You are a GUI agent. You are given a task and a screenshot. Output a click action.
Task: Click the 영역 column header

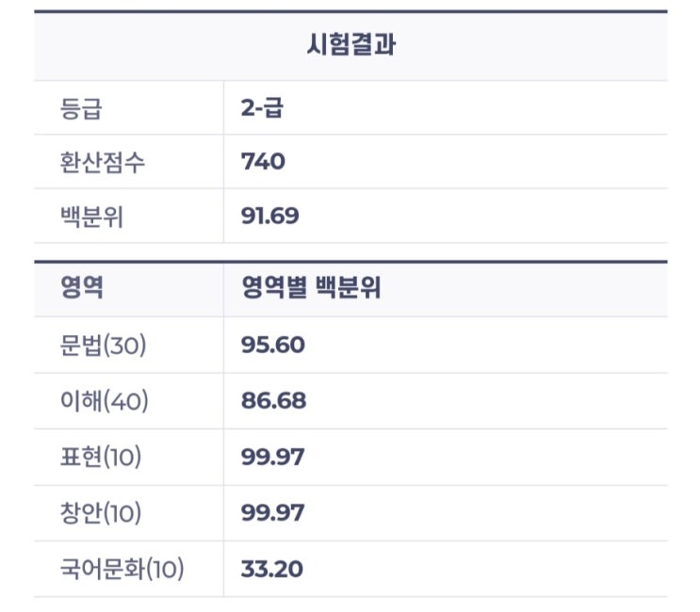pyautogui.click(x=80, y=289)
